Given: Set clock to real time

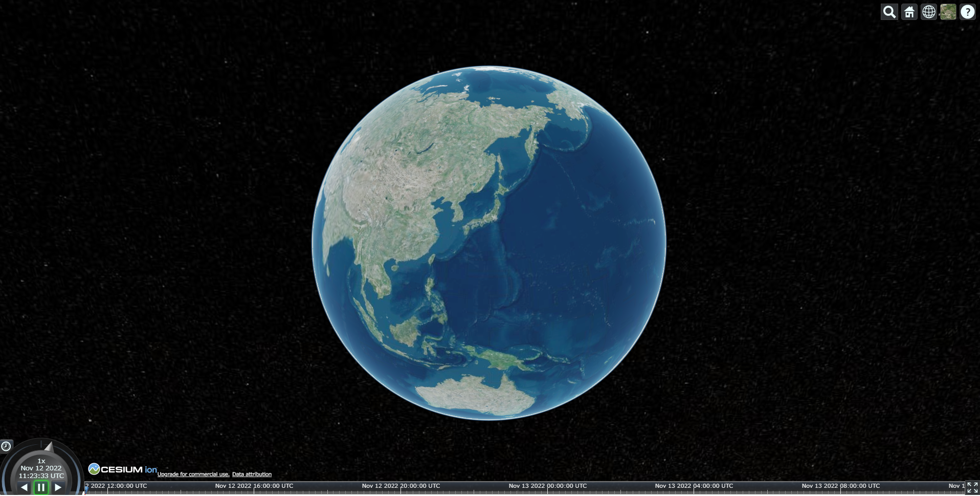Looking at the screenshot, I should [x=6, y=446].
